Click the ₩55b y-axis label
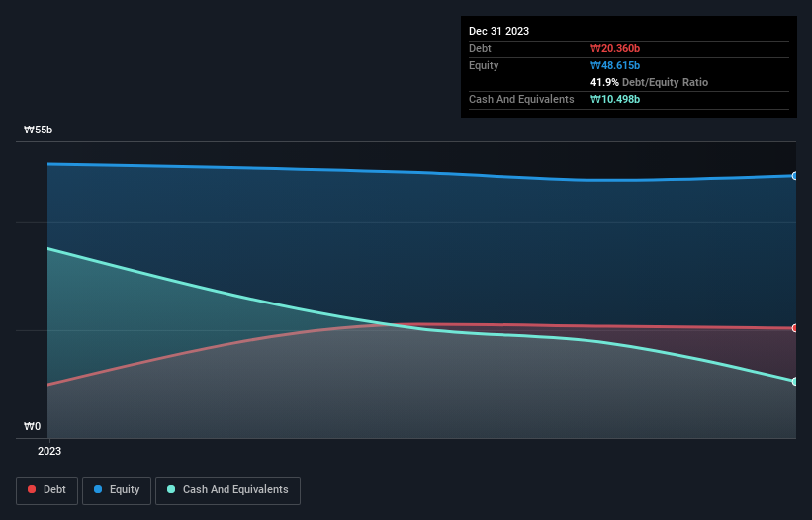 coord(38,130)
